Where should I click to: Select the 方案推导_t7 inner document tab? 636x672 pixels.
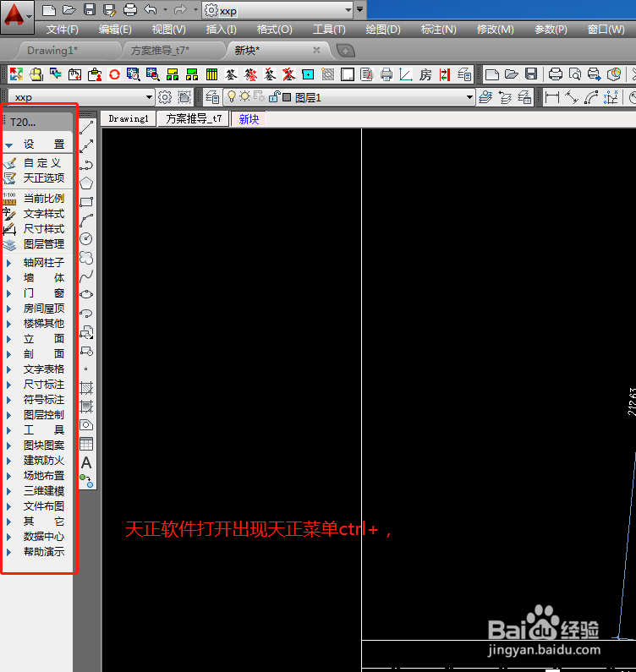pyautogui.click(x=194, y=118)
